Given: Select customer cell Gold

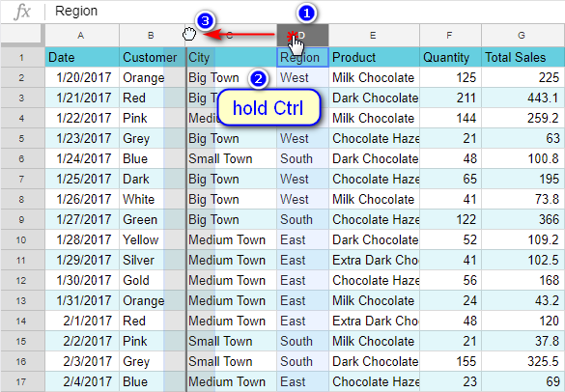Looking at the screenshot, I should pos(153,280).
